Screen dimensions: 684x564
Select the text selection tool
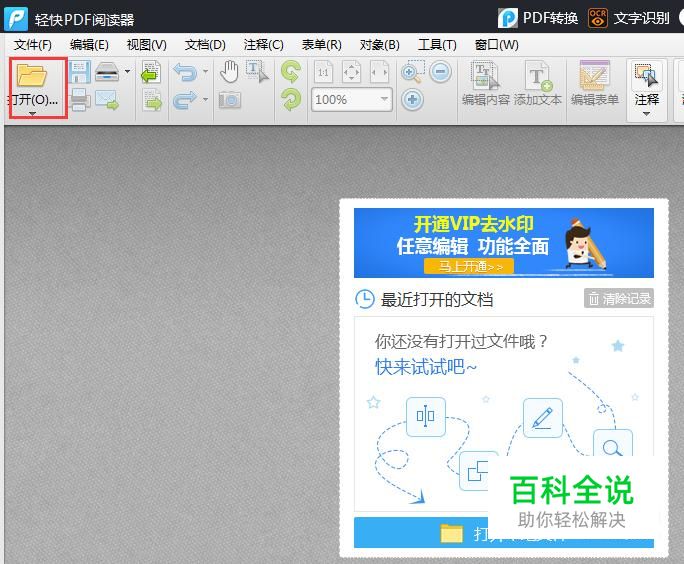(x=257, y=72)
